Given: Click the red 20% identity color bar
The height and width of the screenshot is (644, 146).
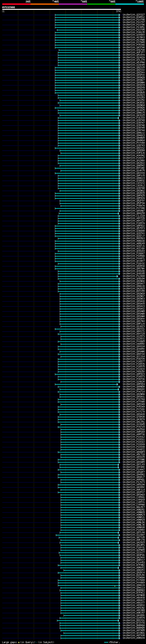Looking at the screenshot, I should (x=16, y=4).
